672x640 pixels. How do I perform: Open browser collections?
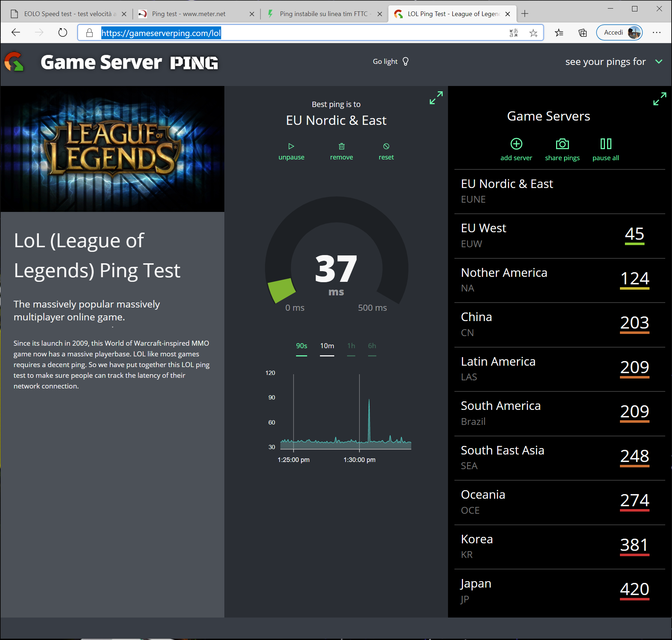coord(582,33)
